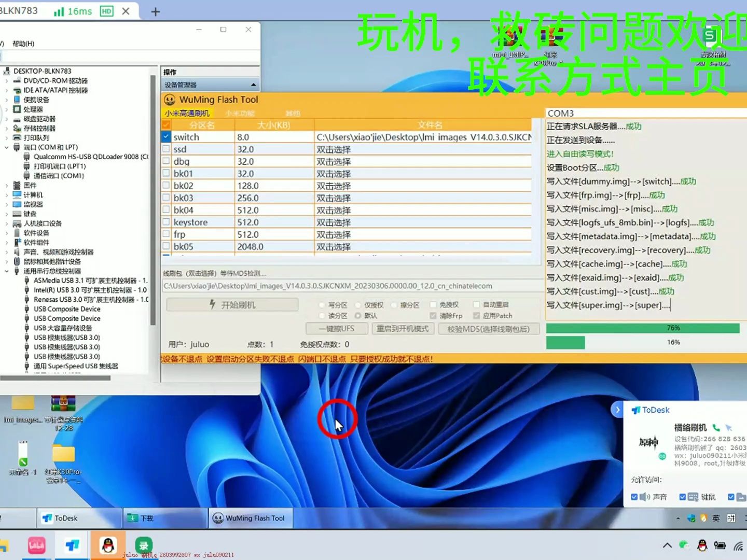
Task: Switch to the 小米高通刷机 tab
Action: coord(187,113)
